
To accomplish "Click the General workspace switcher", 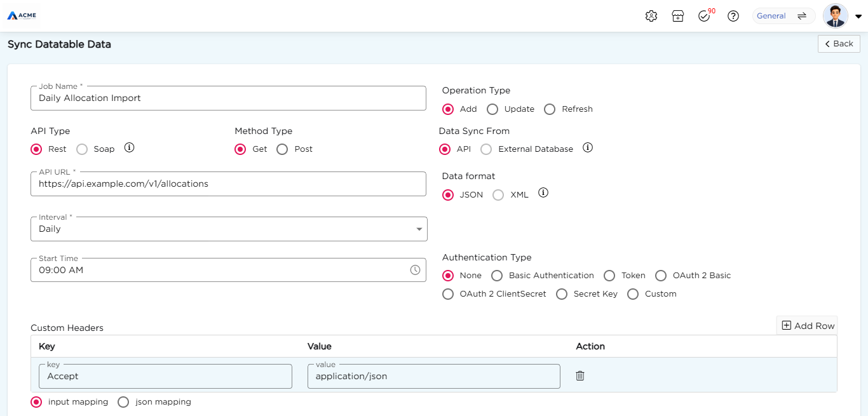I will click(783, 16).
